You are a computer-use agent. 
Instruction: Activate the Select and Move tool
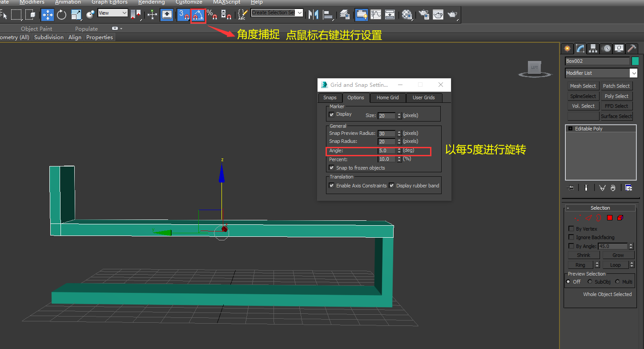click(x=48, y=15)
